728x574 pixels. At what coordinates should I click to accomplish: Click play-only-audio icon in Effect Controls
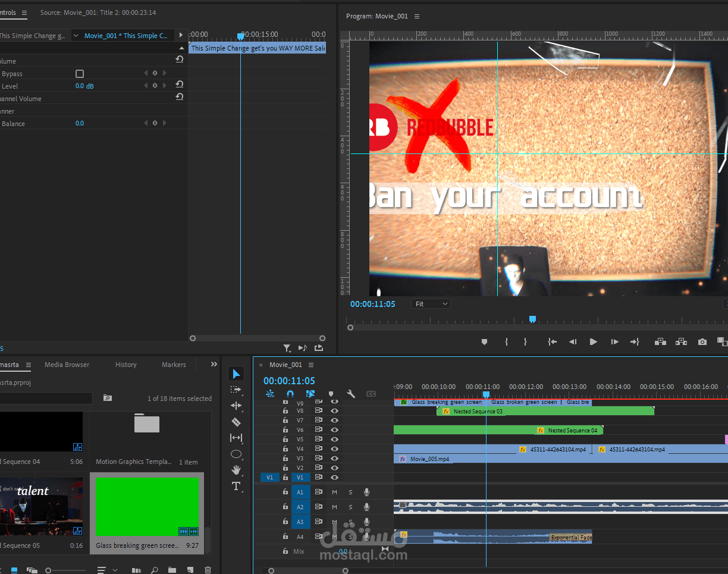click(302, 348)
